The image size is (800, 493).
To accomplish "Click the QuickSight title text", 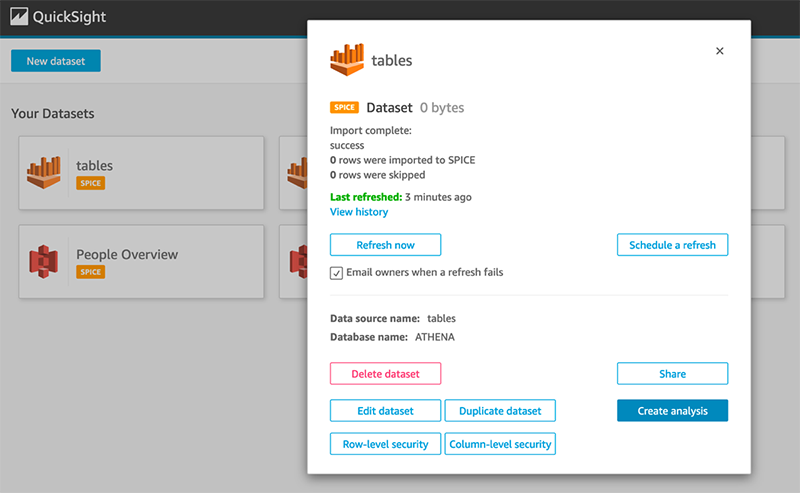I will point(69,17).
